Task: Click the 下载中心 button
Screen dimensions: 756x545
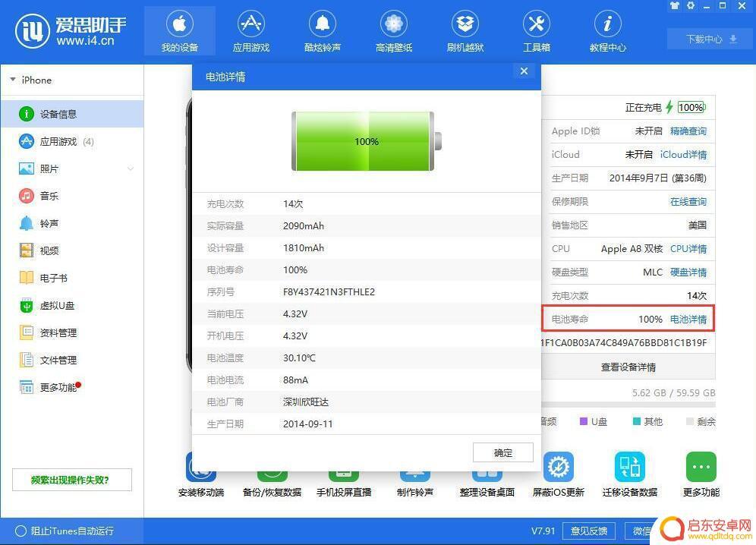Action: [x=711, y=39]
